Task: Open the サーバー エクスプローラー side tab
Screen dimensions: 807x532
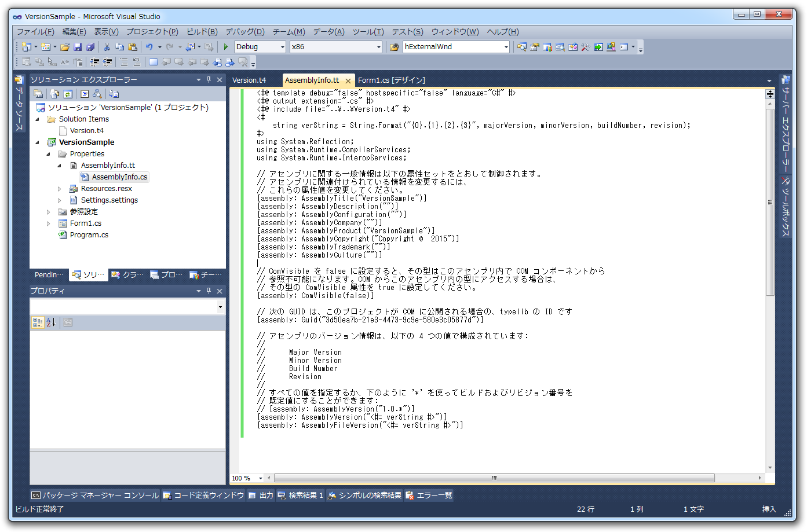Action: [x=786, y=123]
